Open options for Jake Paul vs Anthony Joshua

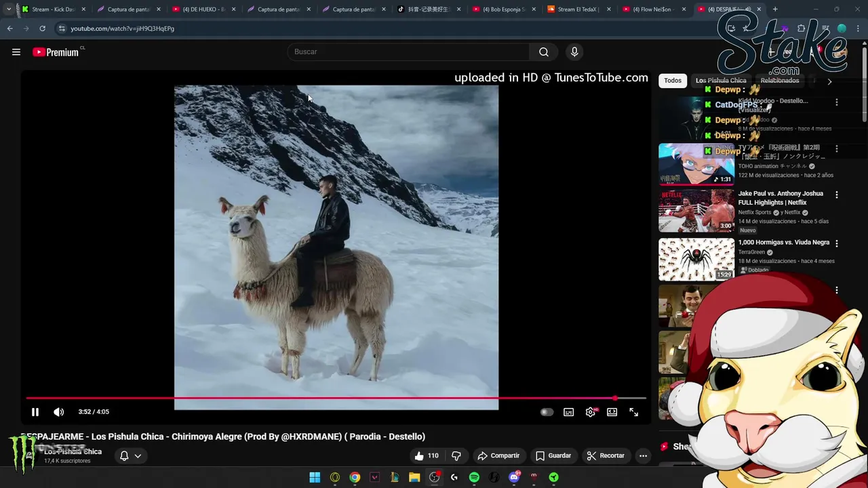[x=837, y=195]
